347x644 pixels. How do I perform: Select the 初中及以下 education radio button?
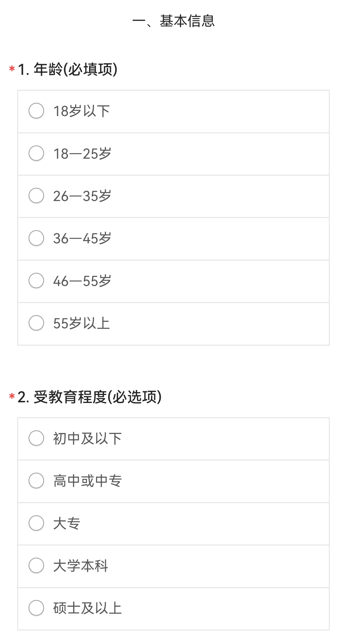[36, 438]
